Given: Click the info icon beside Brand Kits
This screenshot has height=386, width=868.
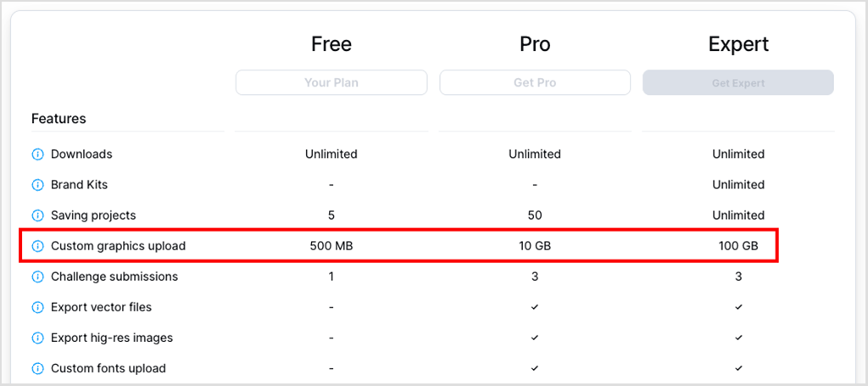Looking at the screenshot, I should click(x=37, y=185).
